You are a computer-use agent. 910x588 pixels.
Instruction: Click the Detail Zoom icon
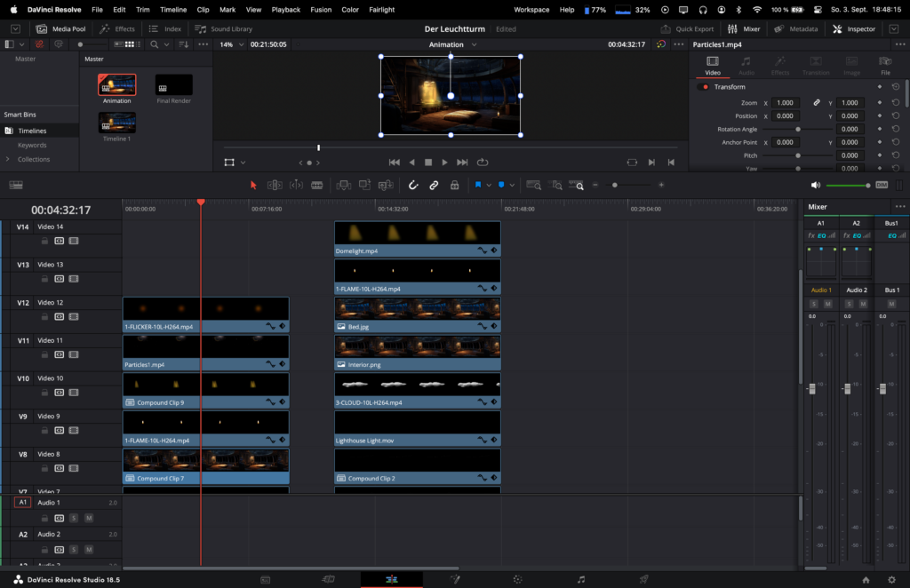click(556, 185)
